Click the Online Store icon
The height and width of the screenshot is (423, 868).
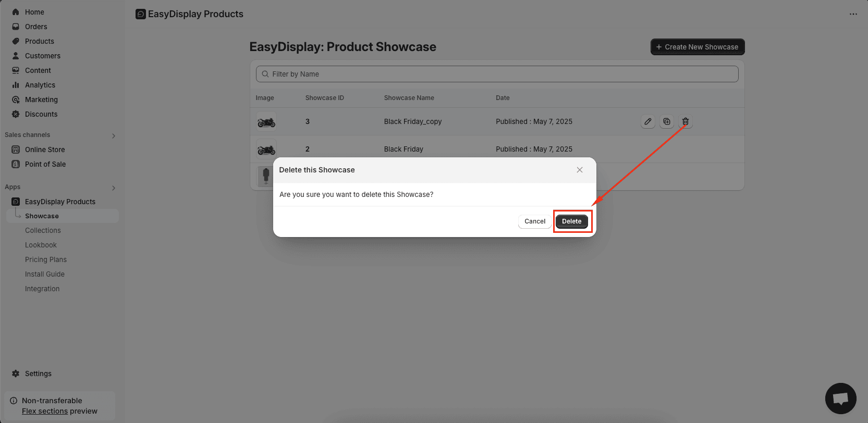tap(16, 150)
